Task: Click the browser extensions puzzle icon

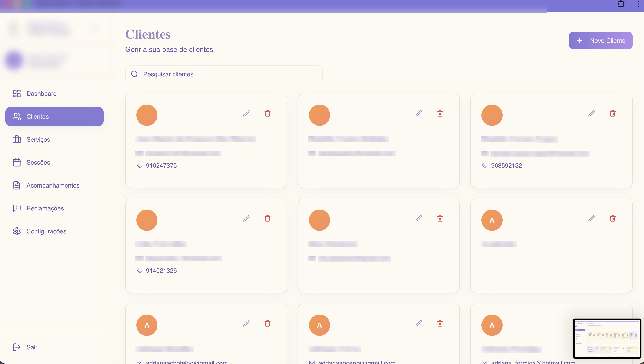Action: pyautogui.click(x=621, y=4)
